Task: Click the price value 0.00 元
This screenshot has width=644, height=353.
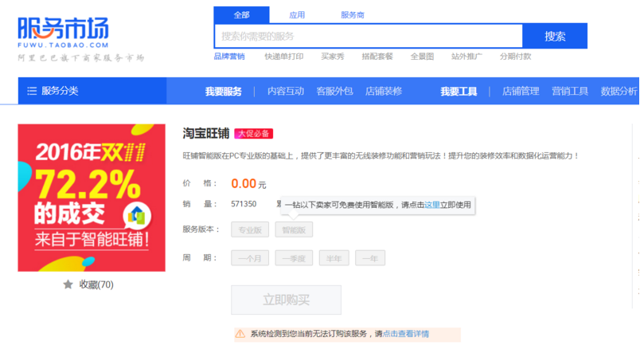Action: pyautogui.click(x=248, y=184)
